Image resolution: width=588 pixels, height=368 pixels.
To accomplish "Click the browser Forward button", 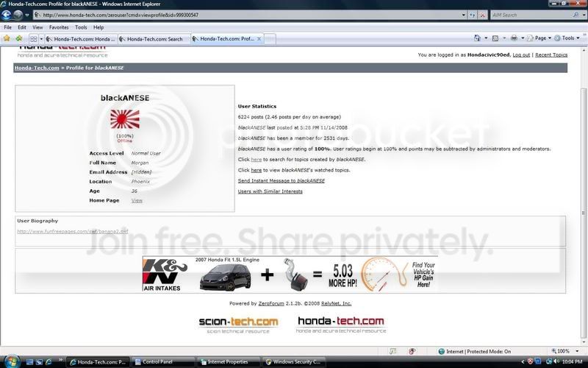I will click(x=18, y=15).
